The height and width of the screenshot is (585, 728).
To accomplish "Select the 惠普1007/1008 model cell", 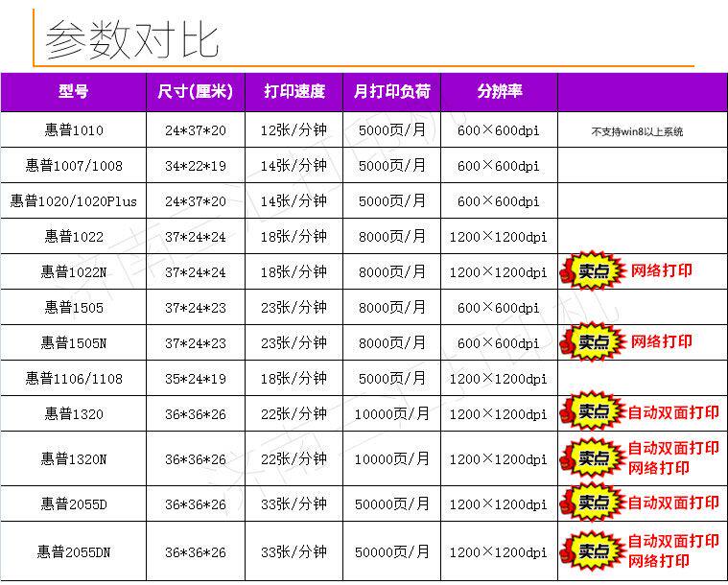I will click(74, 165).
